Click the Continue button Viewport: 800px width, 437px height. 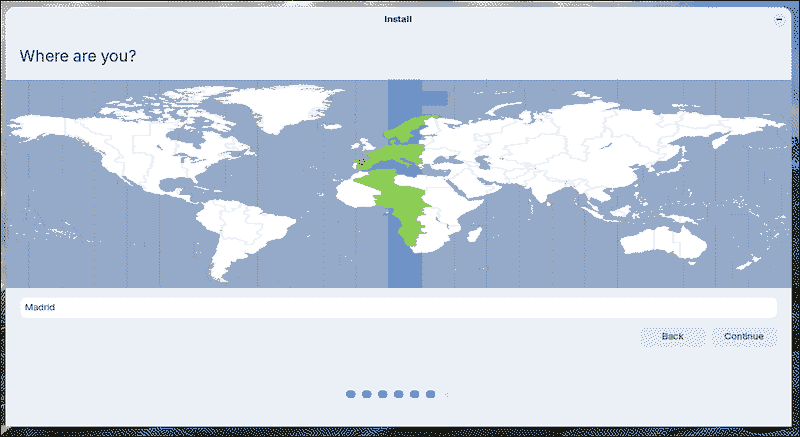click(744, 337)
